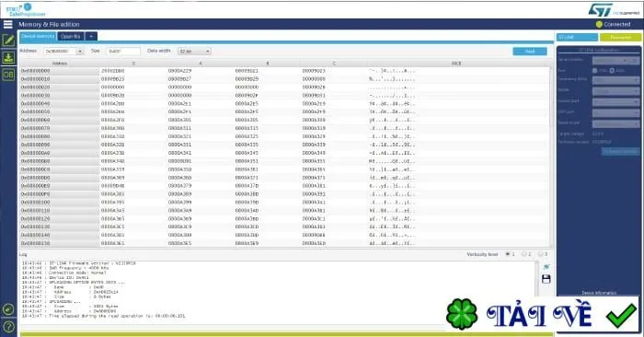Image resolution: width=644 pixels, height=337 pixels.
Task: Open the Data width dropdown
Action: tap(194, 52)
